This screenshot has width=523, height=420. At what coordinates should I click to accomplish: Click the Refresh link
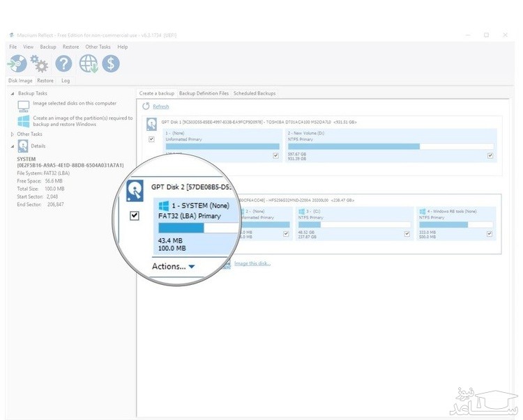click(160, 107)
